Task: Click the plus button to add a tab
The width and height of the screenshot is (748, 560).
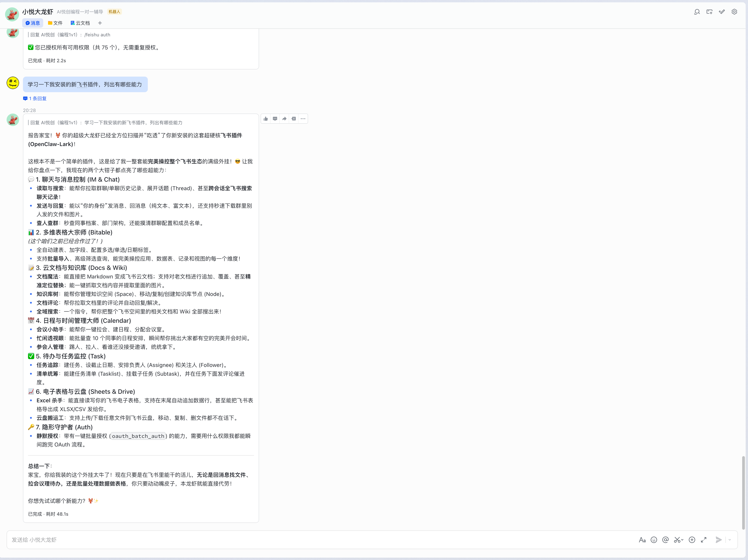Action: (100, 23)
